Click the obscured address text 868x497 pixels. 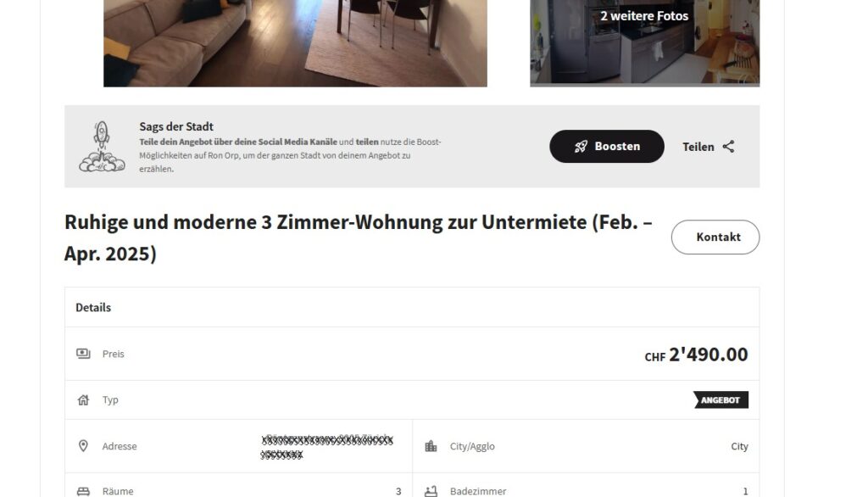(x=326, y=447)
